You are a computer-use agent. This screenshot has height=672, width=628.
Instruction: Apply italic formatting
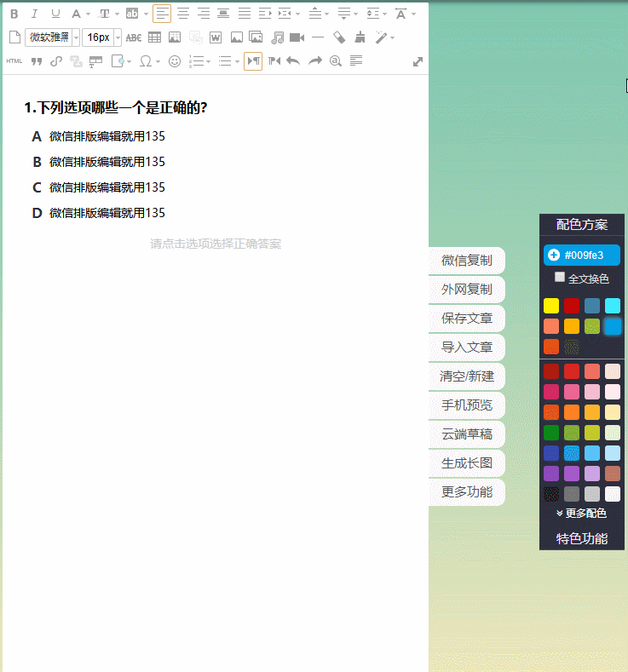pyautogui.click(x=35, y=14)
